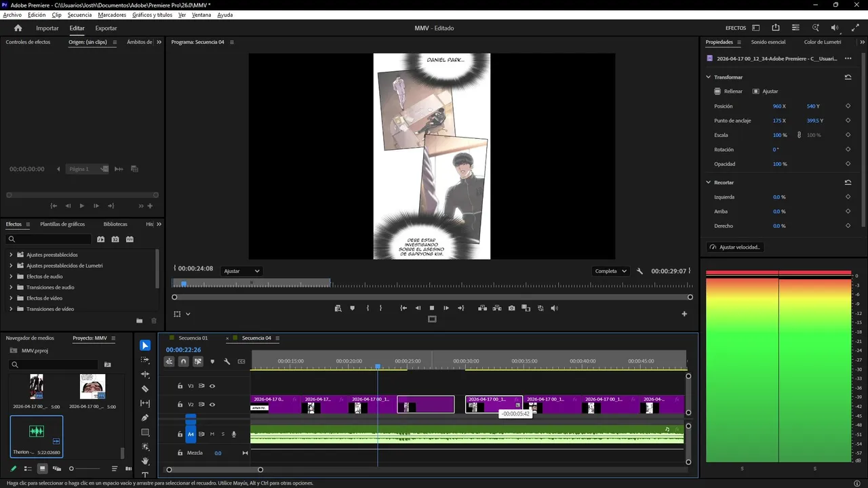Expand Ajustes preestablecidos folder
868x488 pixels.
pyautogui.click(x=11, y=255)
